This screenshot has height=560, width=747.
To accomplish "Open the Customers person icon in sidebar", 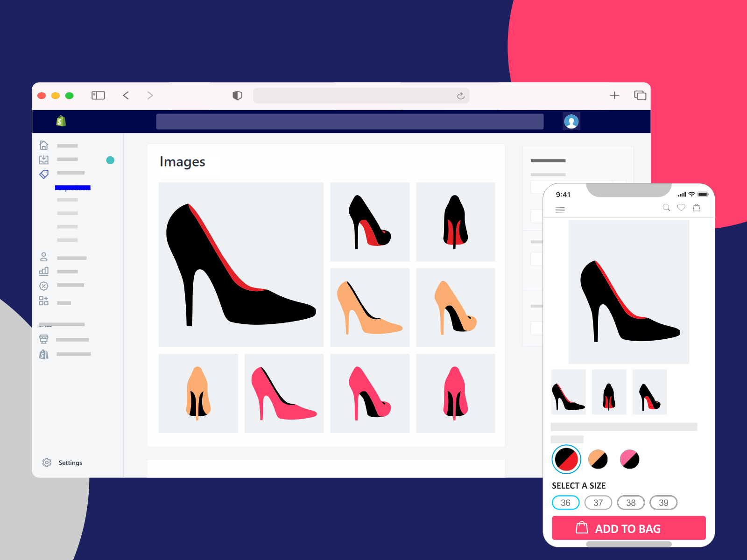I will tap(44, 257).
